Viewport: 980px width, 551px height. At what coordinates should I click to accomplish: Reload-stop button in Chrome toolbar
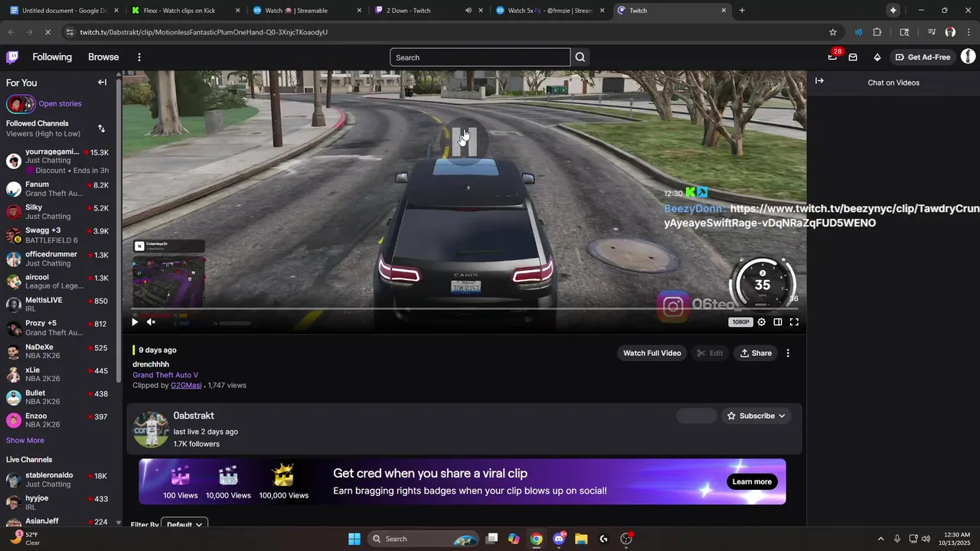click(x=47, y=32)
